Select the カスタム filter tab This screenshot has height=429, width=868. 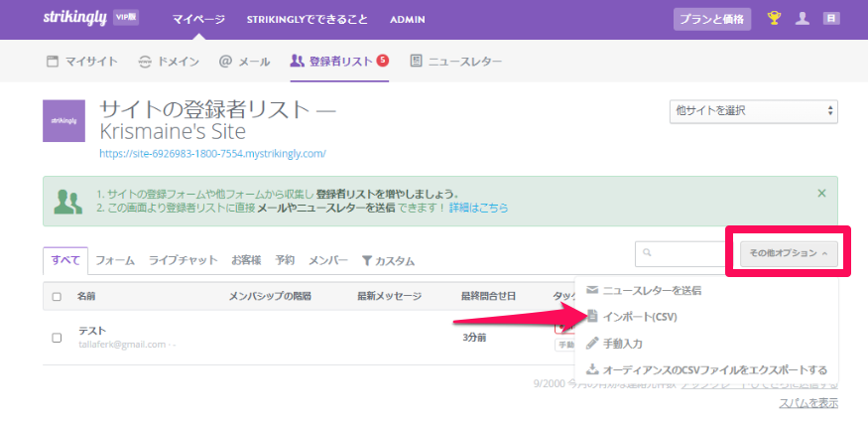coord(388,261)
